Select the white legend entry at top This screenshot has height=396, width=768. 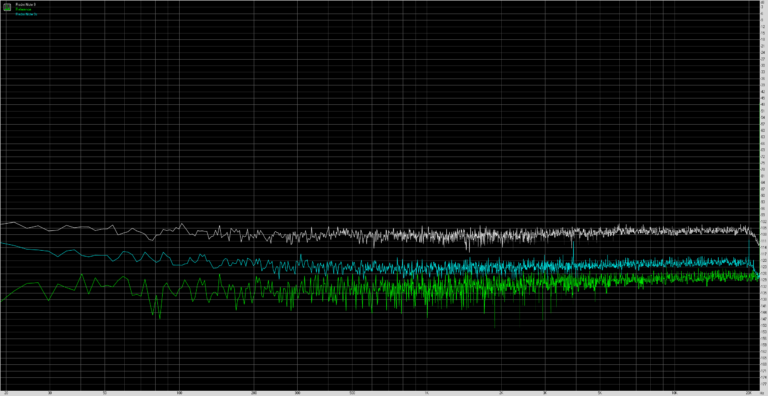(x=25, y=4)
